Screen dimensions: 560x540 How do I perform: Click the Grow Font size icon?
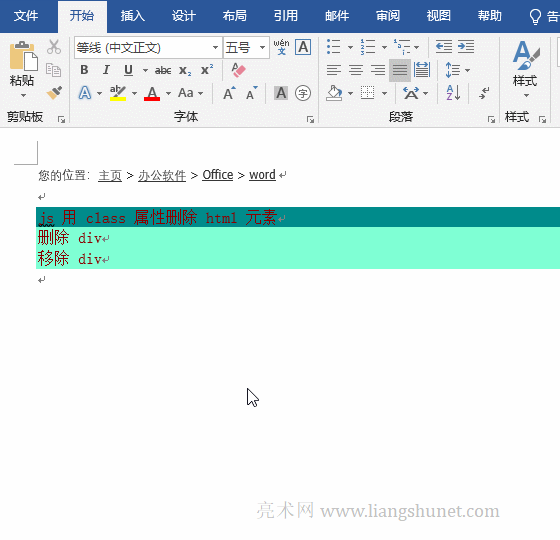(229, 93)
